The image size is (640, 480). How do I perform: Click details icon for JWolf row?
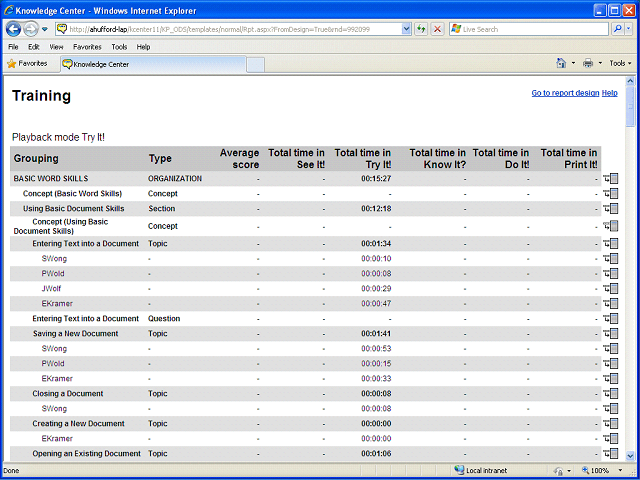[x=611, y=289]
